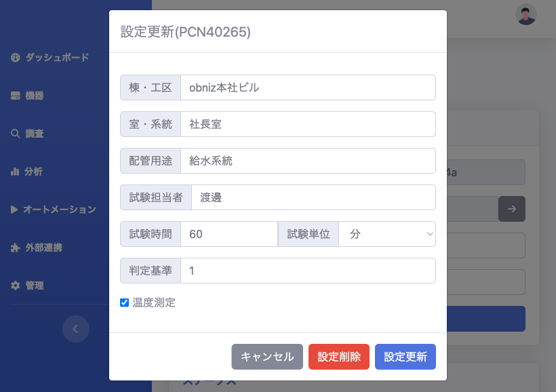Click the 調査 magnifier icon

coord(16,134)
